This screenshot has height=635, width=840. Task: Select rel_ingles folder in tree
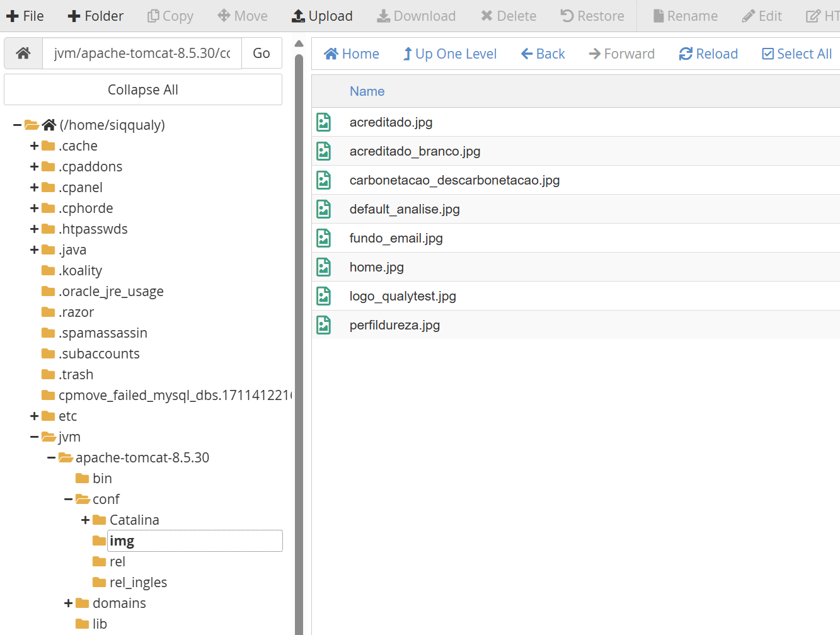[138, 582]
